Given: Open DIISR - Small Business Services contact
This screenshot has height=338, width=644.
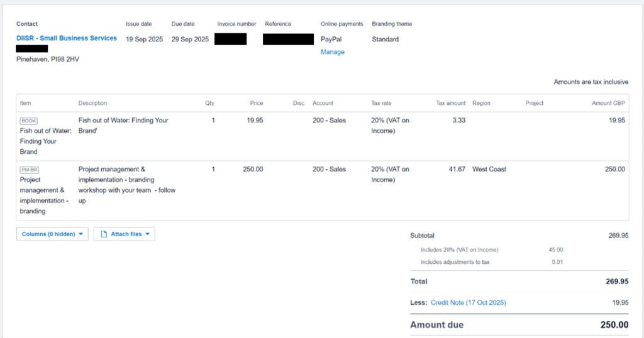Looking at the screenshot, I should tap(67, 38).
